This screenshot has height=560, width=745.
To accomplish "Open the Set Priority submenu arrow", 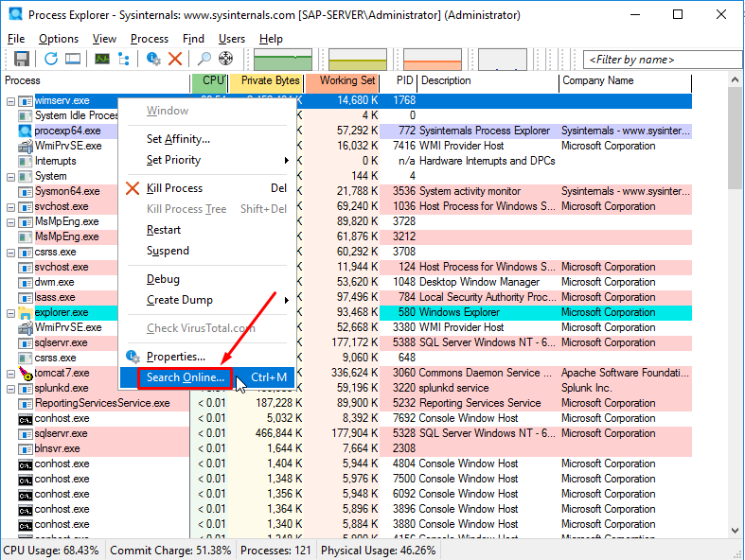I will (x=286, y=160).
